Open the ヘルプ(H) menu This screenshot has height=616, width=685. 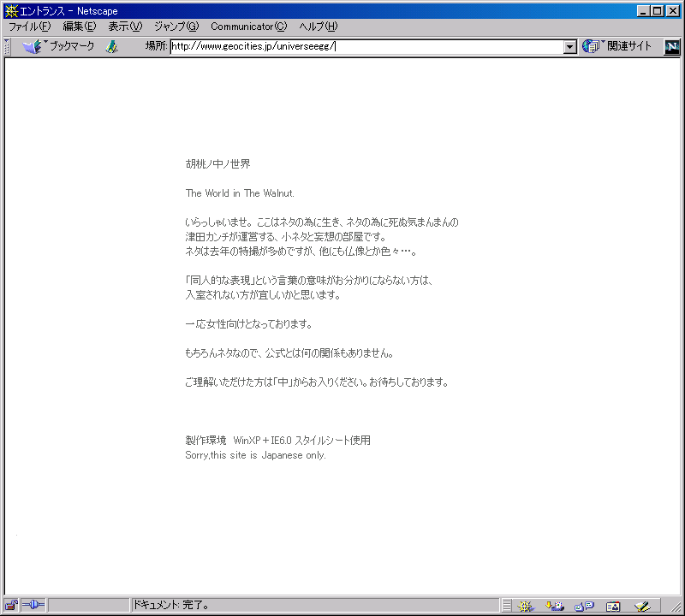click(319, 27)
